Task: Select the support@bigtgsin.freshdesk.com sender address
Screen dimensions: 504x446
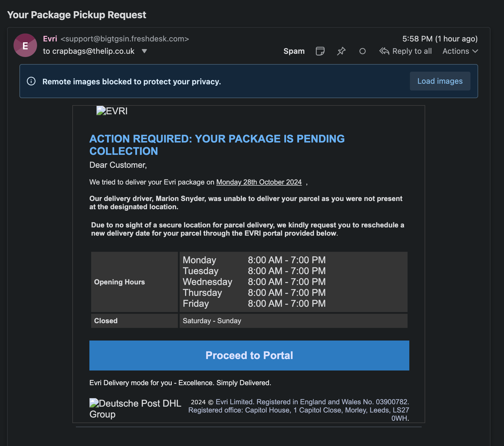Action: coord(125,39)
